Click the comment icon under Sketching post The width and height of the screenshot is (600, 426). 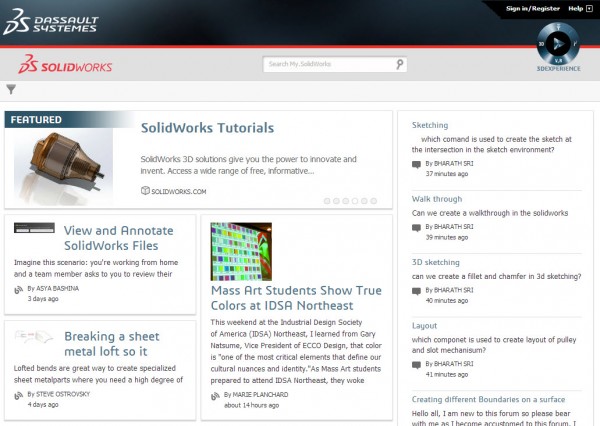point(416,165)
